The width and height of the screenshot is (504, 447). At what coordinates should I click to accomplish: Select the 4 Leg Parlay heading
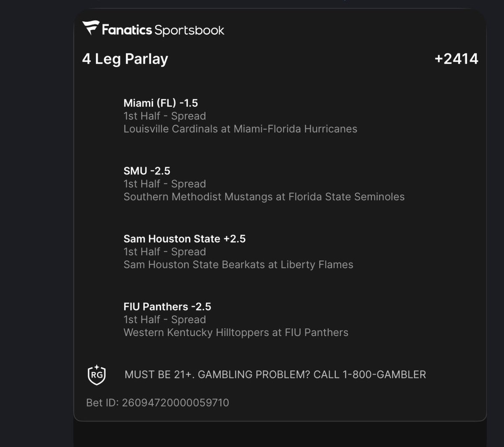tap(125, 59)
